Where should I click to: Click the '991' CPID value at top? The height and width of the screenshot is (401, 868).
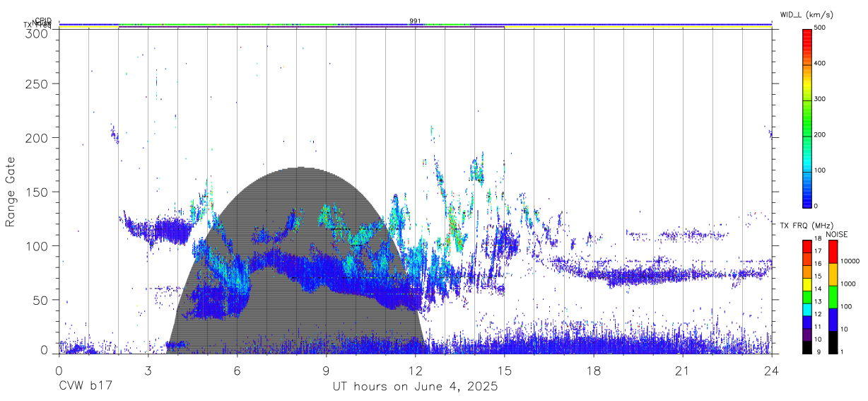click(x=416, y=21)
